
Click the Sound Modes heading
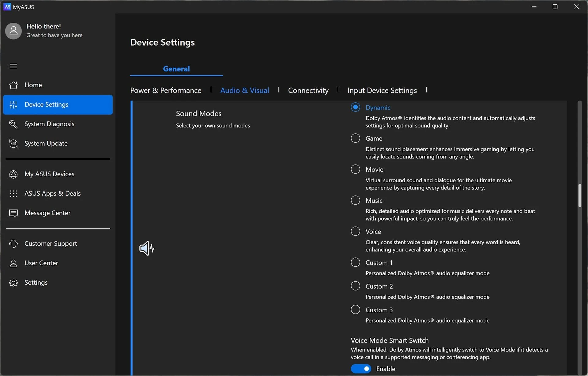click(x=198, y=113)
